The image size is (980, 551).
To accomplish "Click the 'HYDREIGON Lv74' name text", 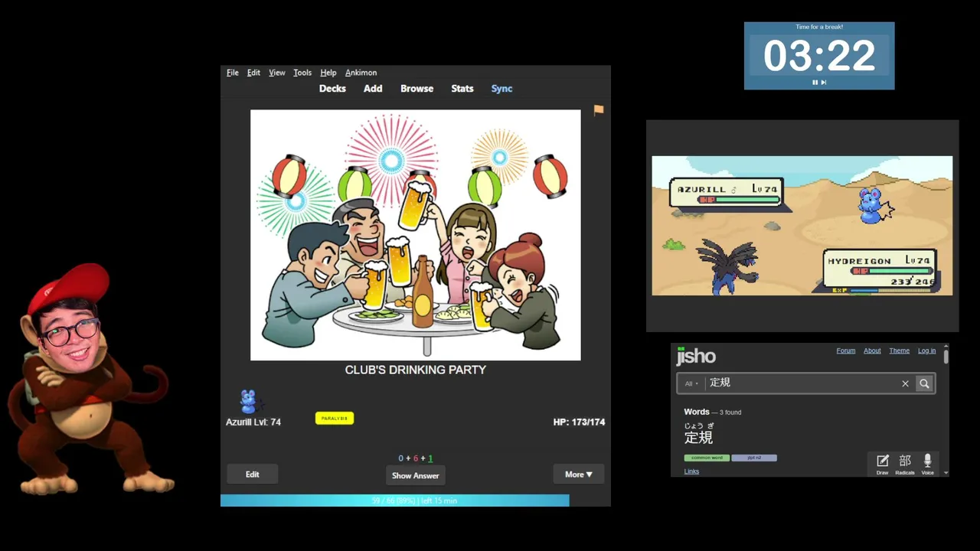I will tap(878, 261).
